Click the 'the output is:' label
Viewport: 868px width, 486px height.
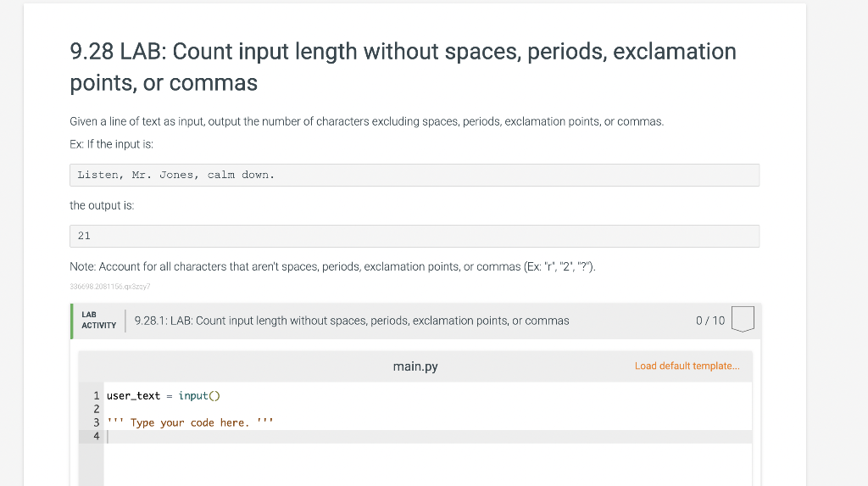102,205
